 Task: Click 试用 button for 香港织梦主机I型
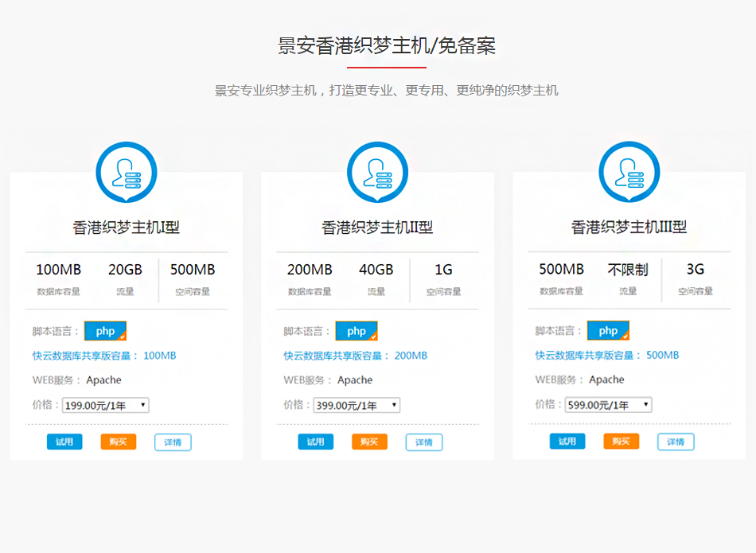pos(64,442)
